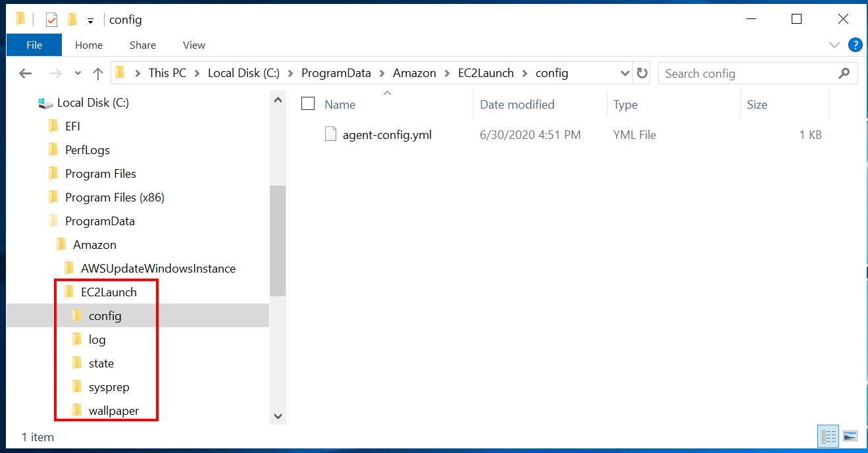Image resolution: width=868 pixels, height=453 pixels.
Task: Check the select-all checkbox above Name column
Action: click(307, 103)
